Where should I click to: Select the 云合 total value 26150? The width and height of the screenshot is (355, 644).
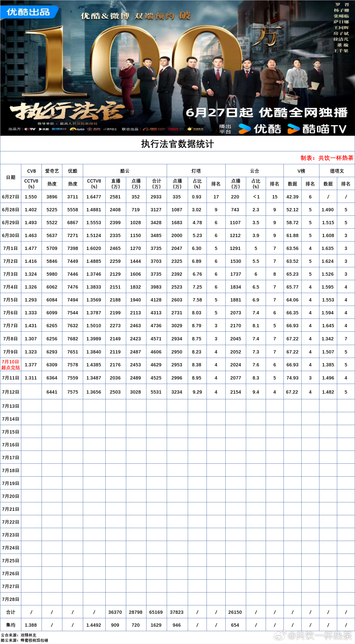coord(235,612)
